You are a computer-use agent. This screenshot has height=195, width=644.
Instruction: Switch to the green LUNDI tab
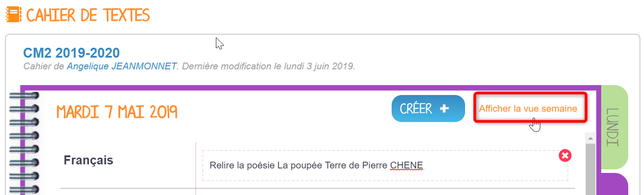click(614, 127)
